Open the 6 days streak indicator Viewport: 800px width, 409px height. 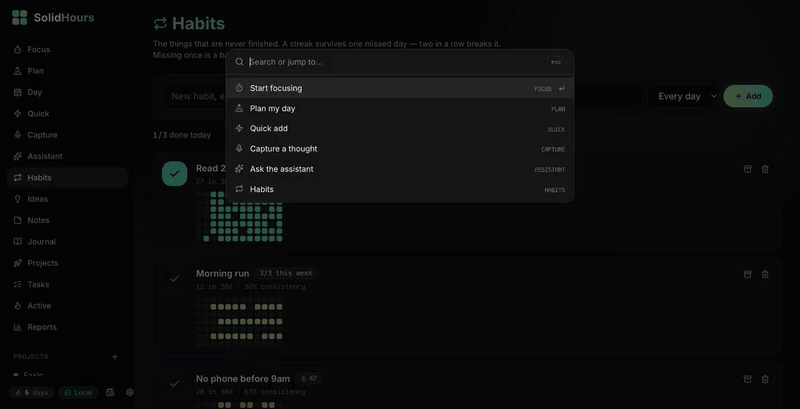pos(31,392)
